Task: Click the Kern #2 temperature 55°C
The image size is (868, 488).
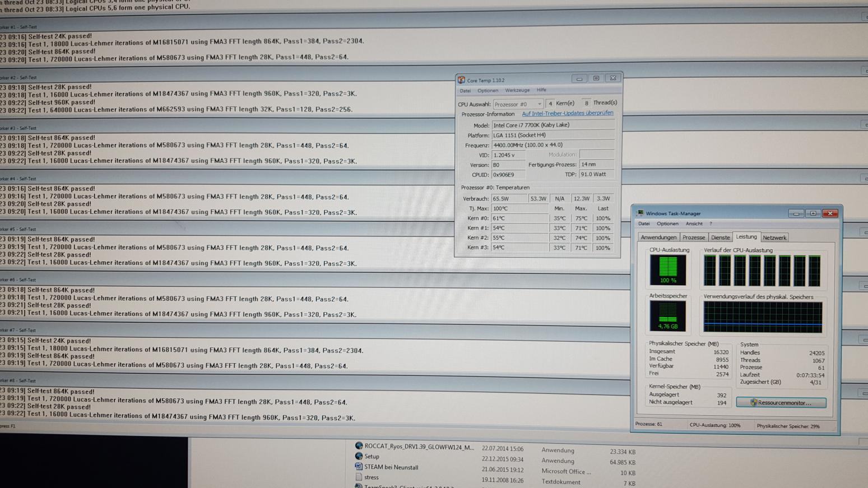Action: (x=519, y=238)
